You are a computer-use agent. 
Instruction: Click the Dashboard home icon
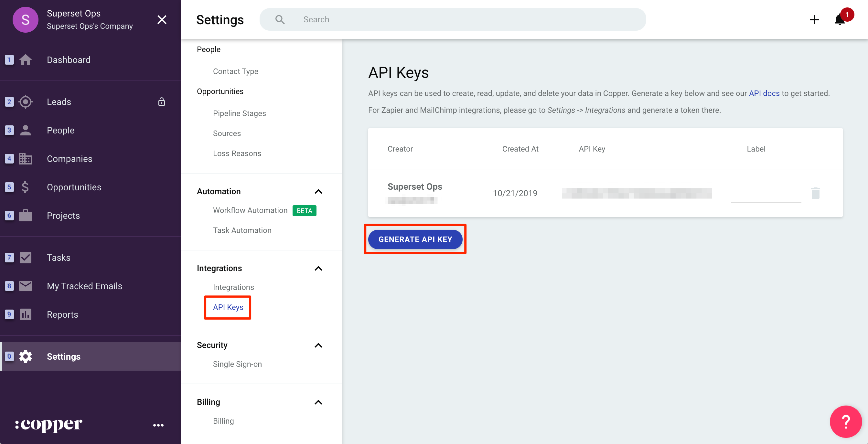tap(25, 60)
